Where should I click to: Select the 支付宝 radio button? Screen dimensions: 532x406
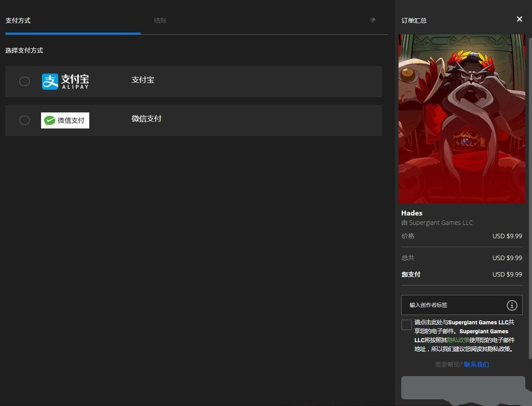25,82
